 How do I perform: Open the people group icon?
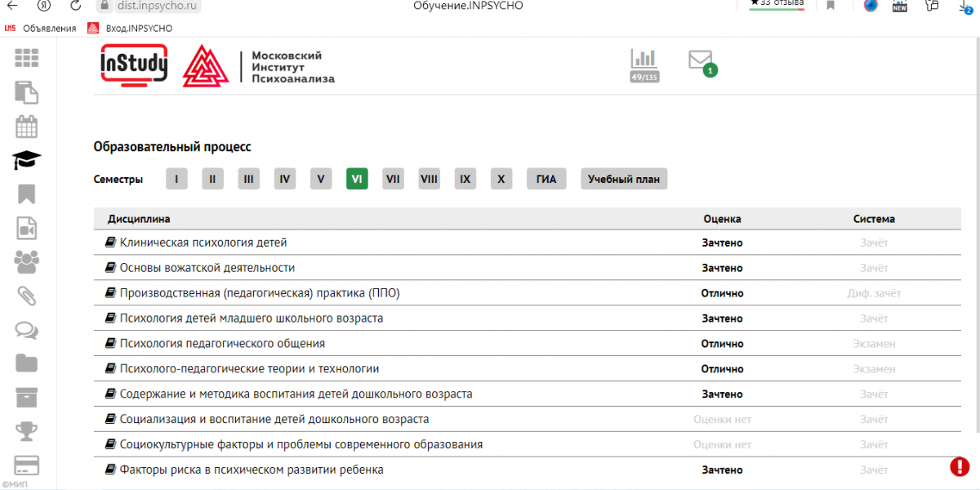coord(26,261)
